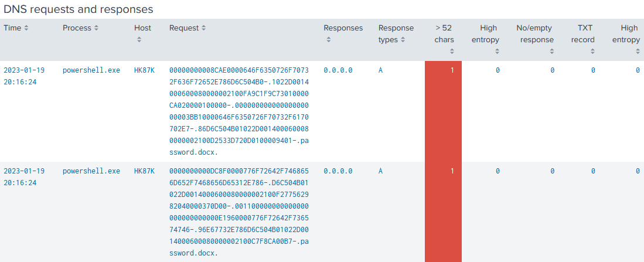
Task: Sort by Responses using its arrow icon
Action: tap(328, 40)
